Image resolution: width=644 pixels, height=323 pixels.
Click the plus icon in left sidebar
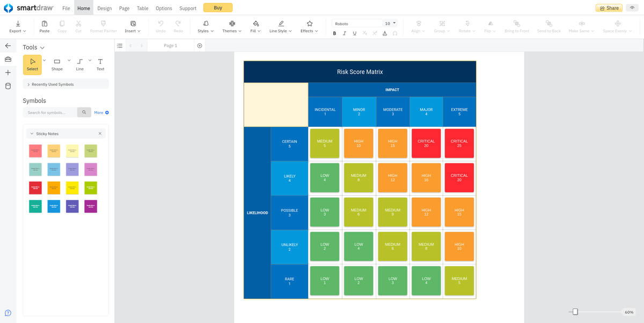8,73
